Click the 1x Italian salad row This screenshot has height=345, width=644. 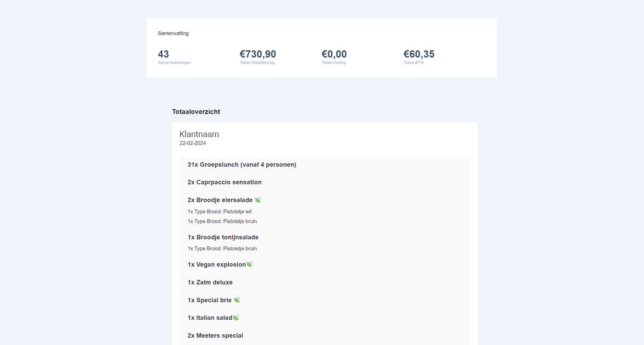pos(325,318)
